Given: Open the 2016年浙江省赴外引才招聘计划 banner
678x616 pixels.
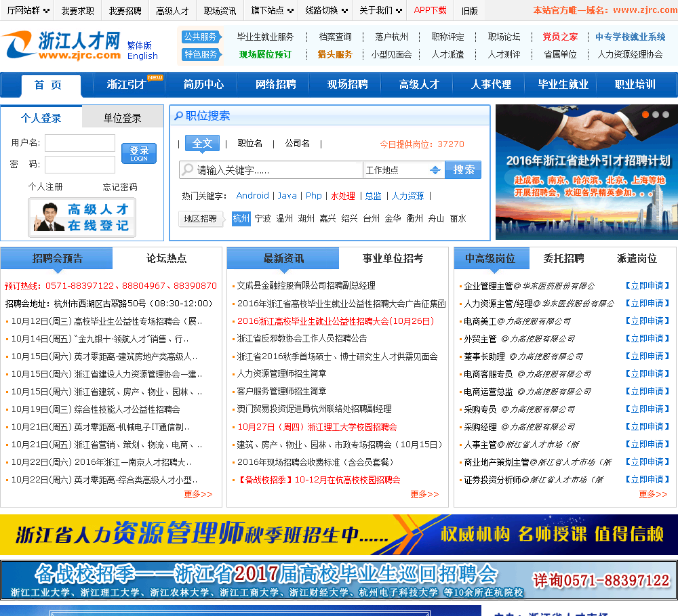Looking at the screenshot, I should point(586,172).
